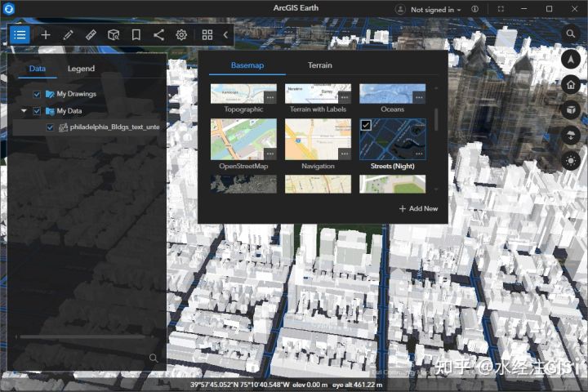This screenshot has width=588, height=392.
Task: Collapse the toolbar with left chevron
Action: (x=225, y=35)
